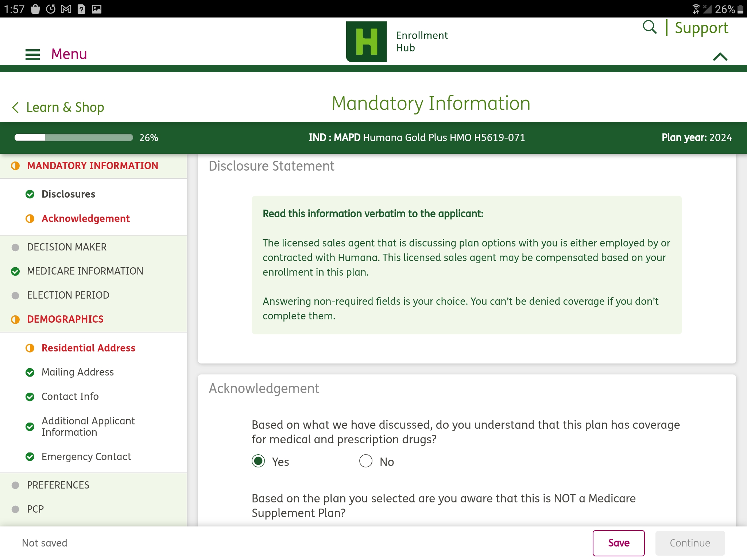Select Contact Info in sidebar
Screen dimensions: 747x560
(x=70, y=396)
